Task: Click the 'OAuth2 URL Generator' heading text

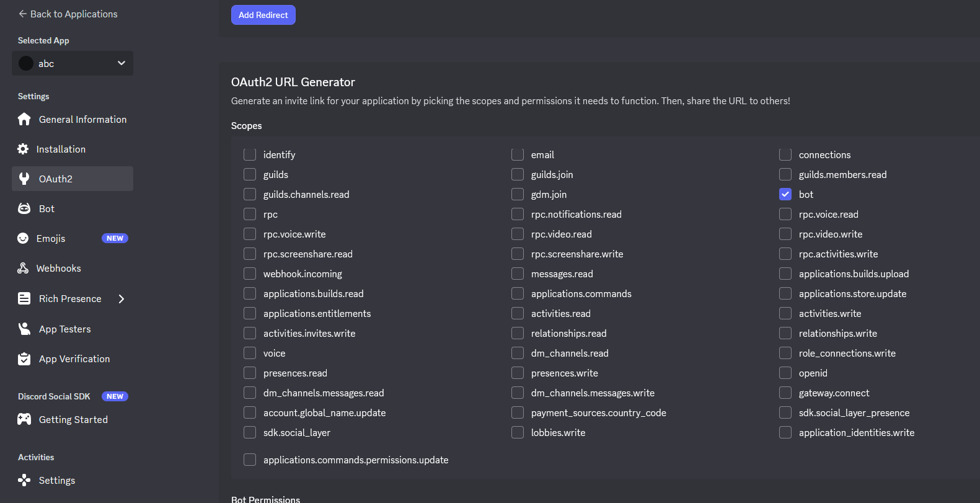Action: click(x=293, y=82)
